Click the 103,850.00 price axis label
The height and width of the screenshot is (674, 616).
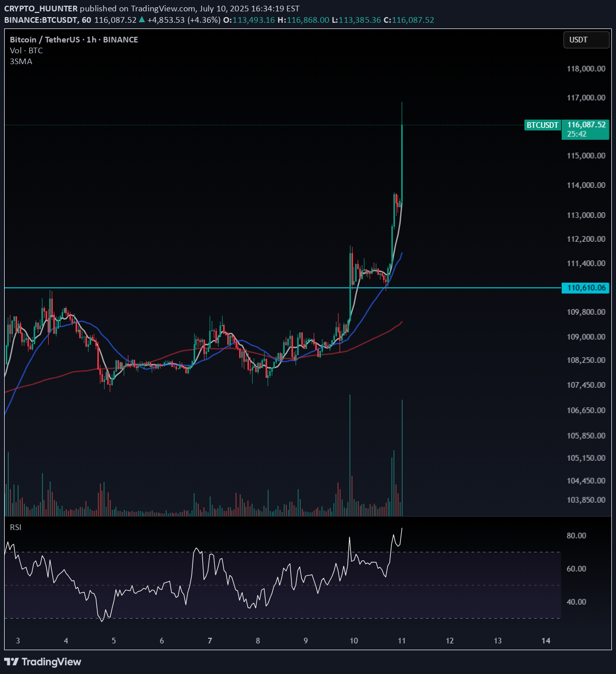pyautogui.click(x=586, y=500)
